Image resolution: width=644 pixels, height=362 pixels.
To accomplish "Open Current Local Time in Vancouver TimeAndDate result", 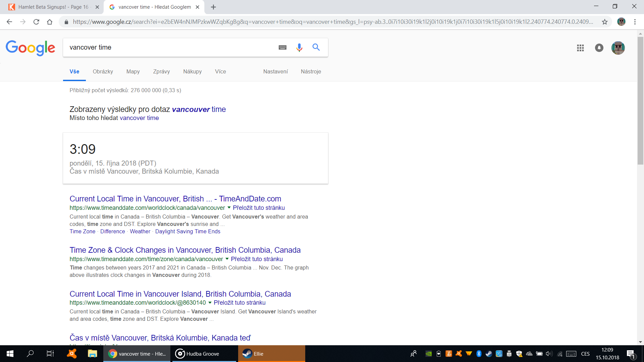I will pyautogui.click(x=175, y=199).
